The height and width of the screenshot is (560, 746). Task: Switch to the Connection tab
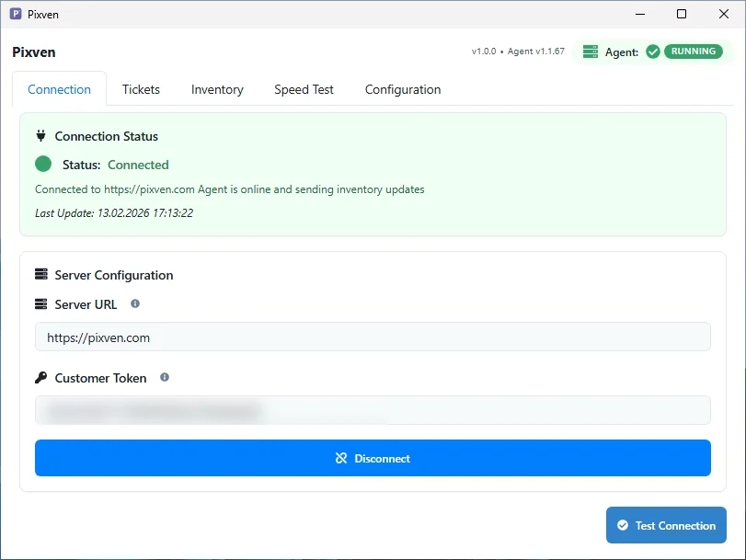coord(59,89)
